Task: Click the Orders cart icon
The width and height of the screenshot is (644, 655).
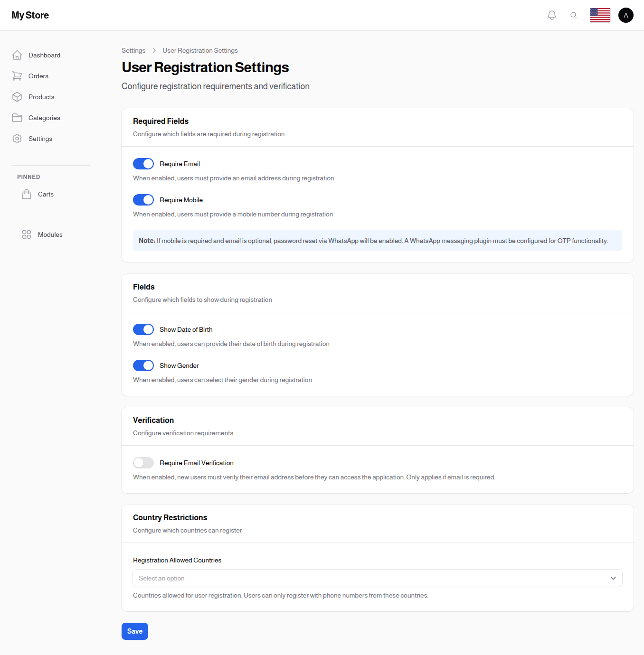Action: pos(17,76)
